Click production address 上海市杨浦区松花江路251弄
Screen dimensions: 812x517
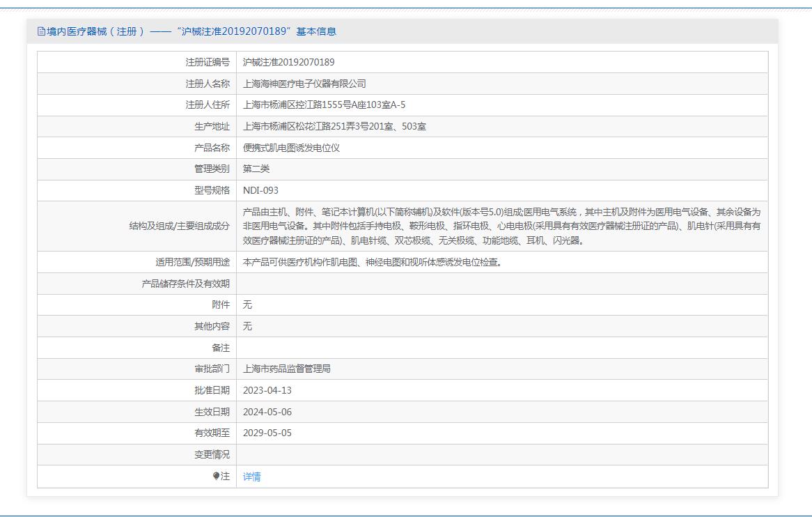(334, 127)
